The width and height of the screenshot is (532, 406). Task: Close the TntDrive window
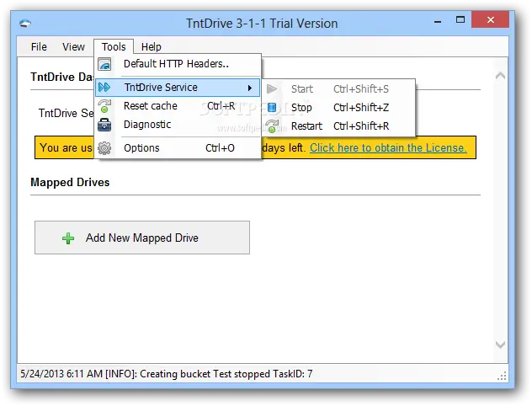[490, 19]
